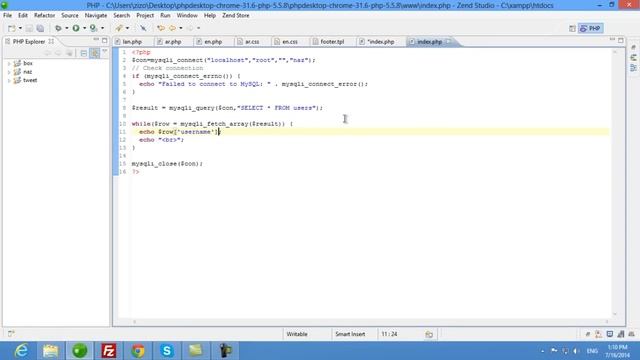Open the Edit menu
Screen dimensions: 640x360
point(23,15)
